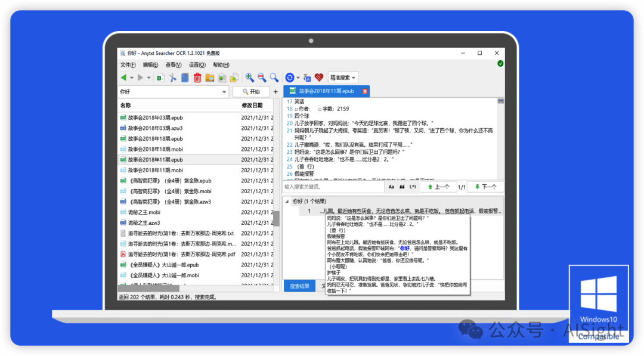The image size is (644, 356).
Task: Open the 帮助(H) menu
Action: point(221,65)
